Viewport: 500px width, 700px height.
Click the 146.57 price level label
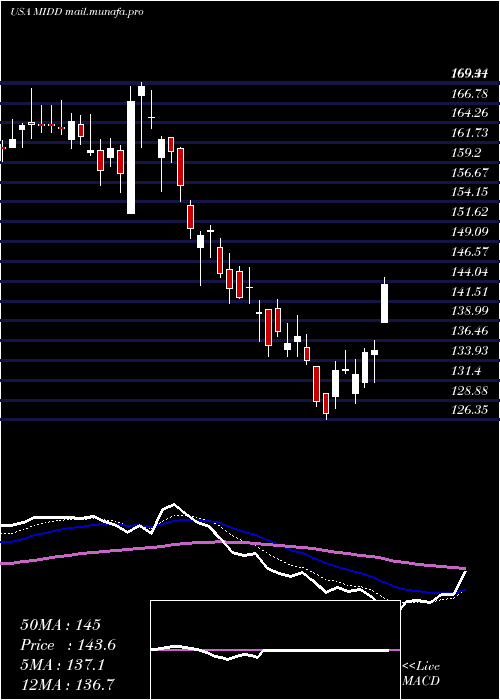pos(470,252)
